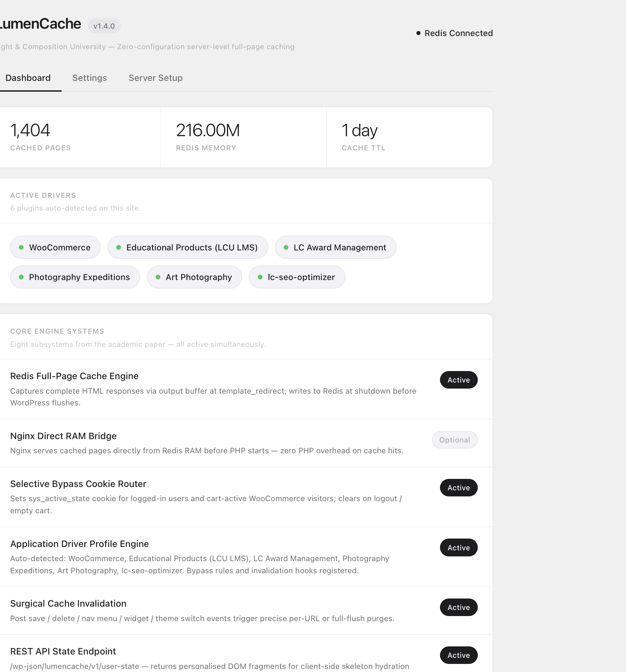Image resolution: width=626 pixels, height=672 pixels.
Task: Click the CACHED PAGES label
Action: pyautogui.click(x=40, y=148)
